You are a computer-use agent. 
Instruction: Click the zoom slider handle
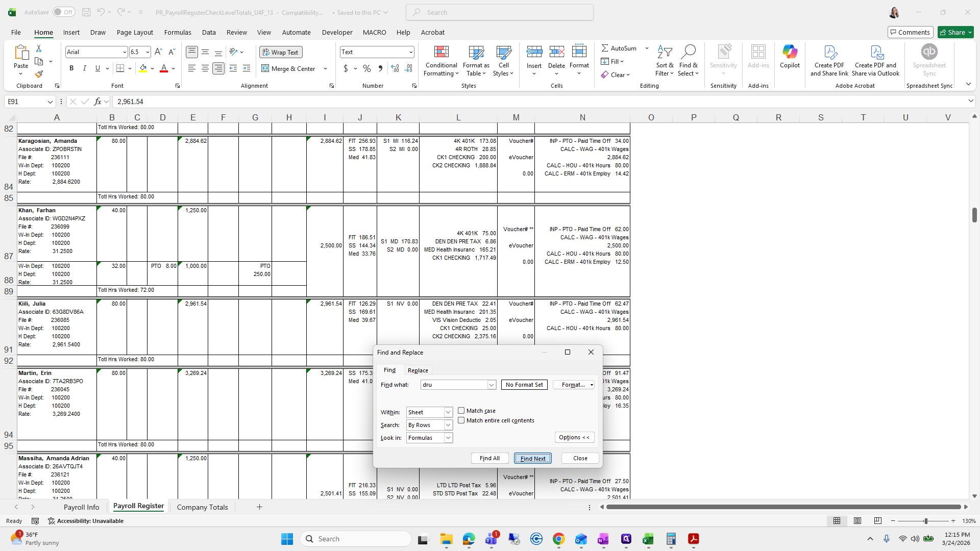[x=925, y=521]
